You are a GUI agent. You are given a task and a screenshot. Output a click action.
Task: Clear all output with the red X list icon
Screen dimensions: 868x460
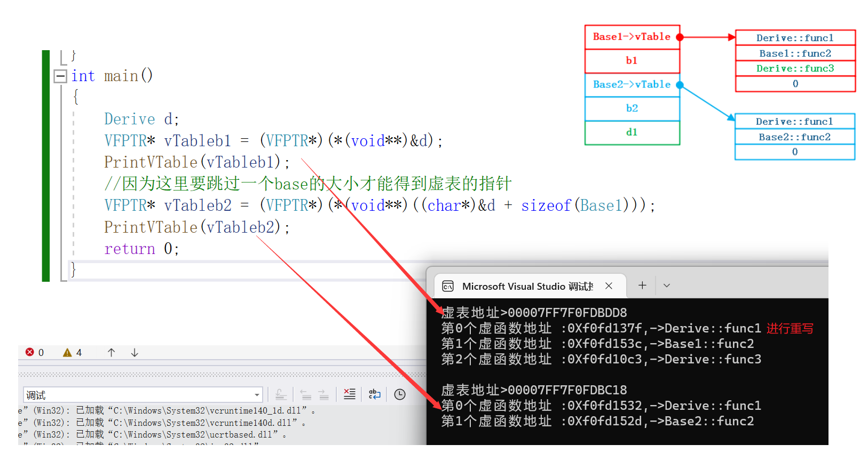click(350, 394)
